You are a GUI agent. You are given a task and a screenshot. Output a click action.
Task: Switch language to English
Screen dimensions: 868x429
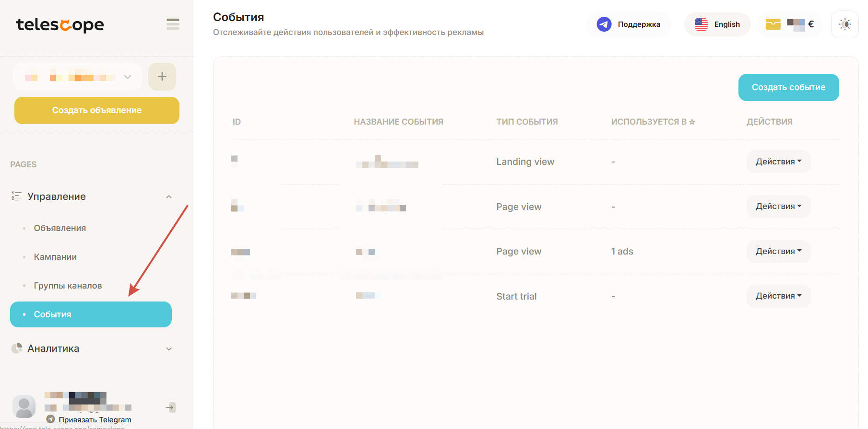click(x=717, y=24)
